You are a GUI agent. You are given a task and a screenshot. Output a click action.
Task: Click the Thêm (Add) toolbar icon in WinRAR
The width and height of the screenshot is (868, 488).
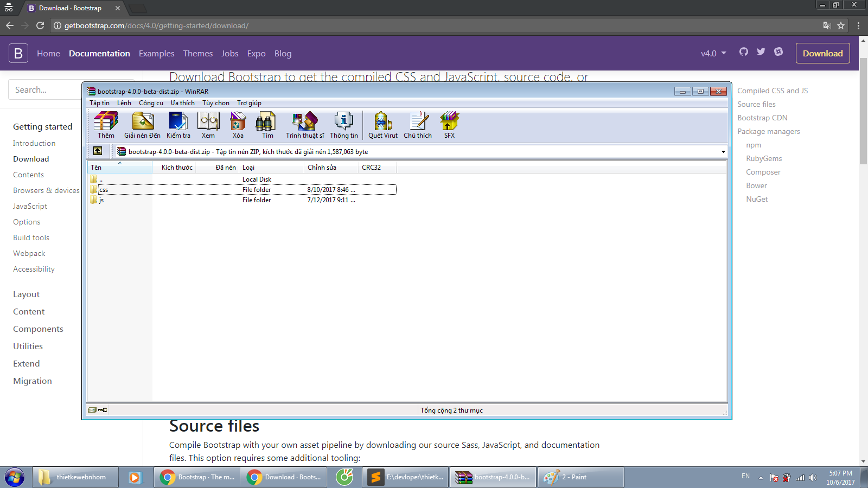(x=106, y=125)
